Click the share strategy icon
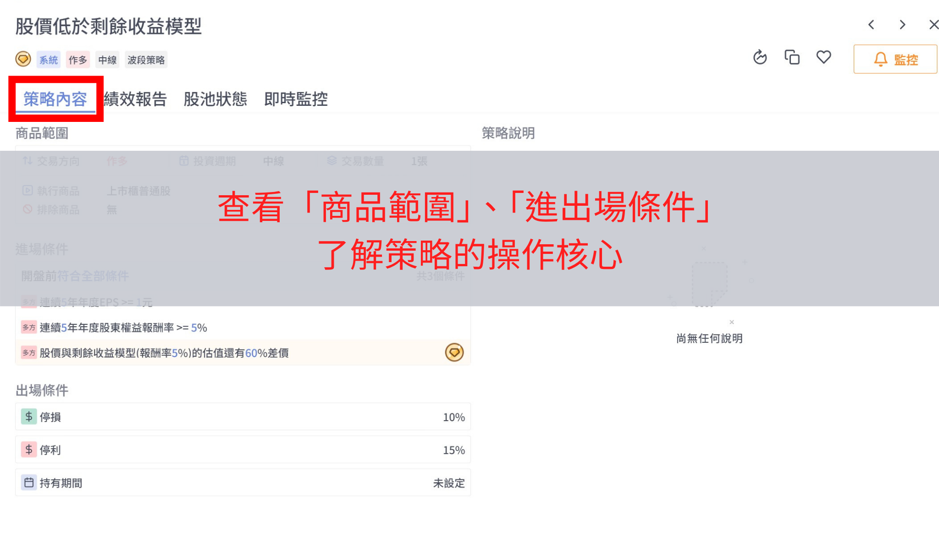The height and width of the screenshot is (560, 939). [x=760, y=57]
